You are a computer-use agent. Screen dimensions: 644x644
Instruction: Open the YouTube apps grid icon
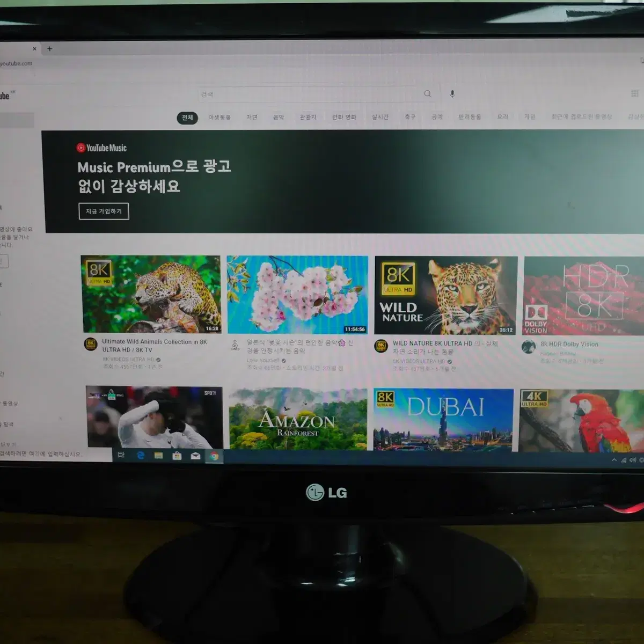click(x=635, y=93)
